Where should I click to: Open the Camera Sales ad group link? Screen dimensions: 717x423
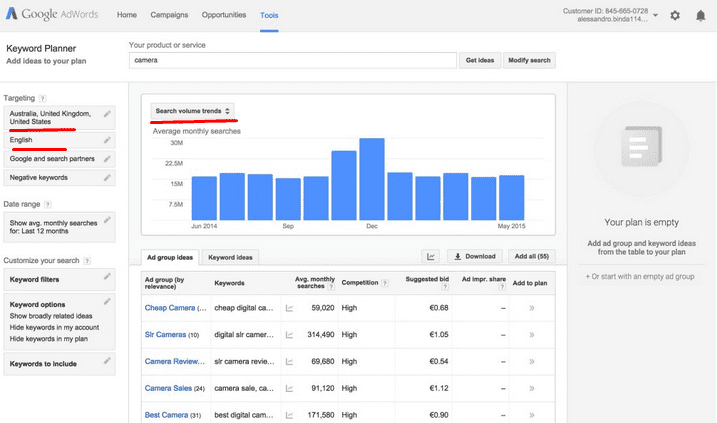[168, 388]
